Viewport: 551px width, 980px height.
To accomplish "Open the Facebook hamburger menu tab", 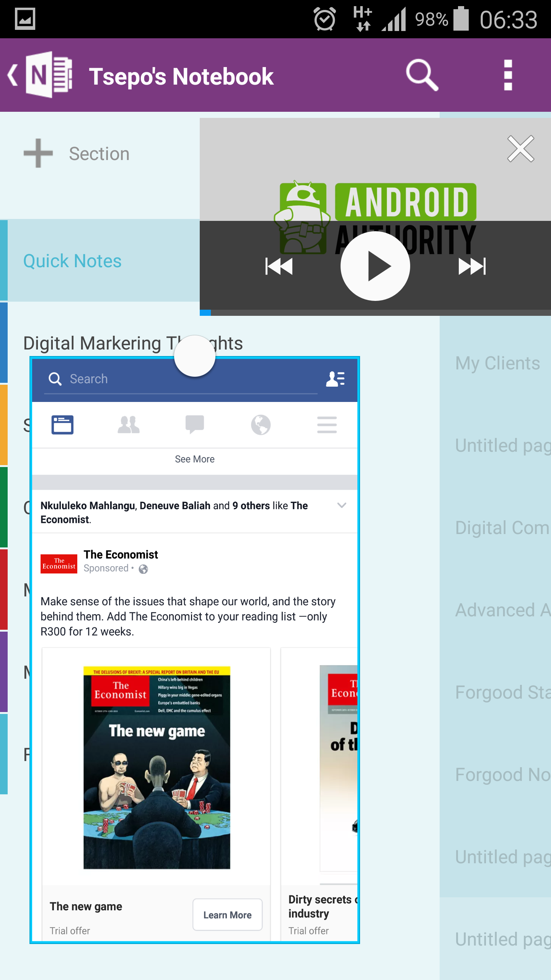I will point(327,425).
